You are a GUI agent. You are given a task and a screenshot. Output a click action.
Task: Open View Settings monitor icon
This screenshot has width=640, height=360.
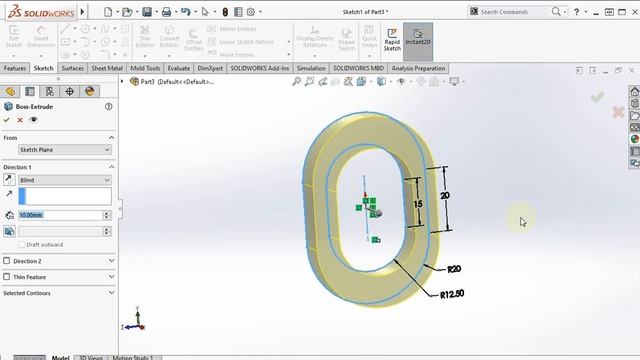pos(454,82)
